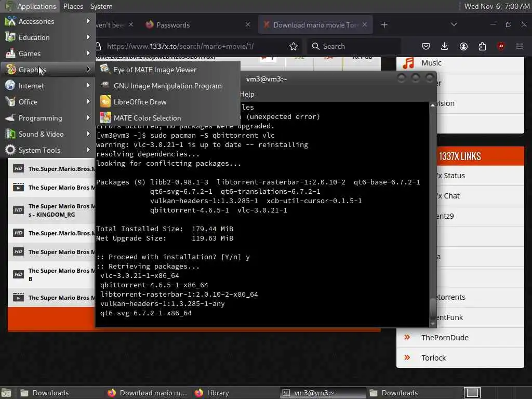Launch Eye of MATE Image Viewer
Image resolution: width=532 pixels, height=399 pixels.
[x=168, y=70]
